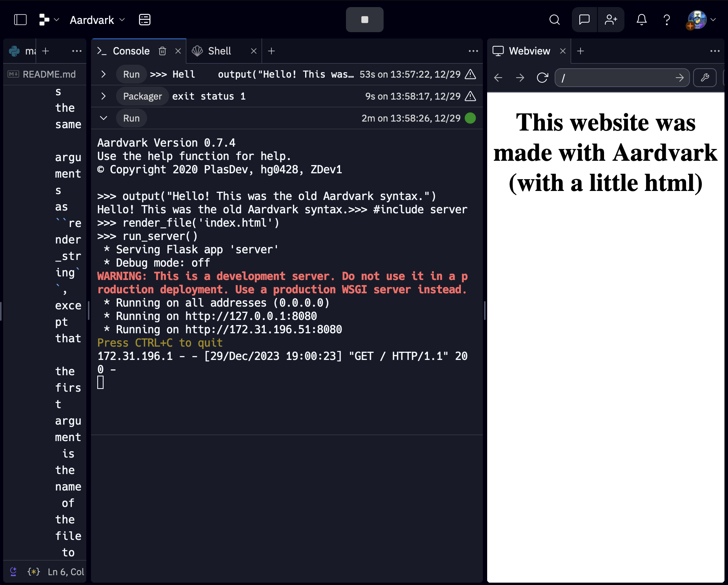This screenshot has height=585, width=728.
Task: Open the Aardvark project name dropdown
Action: tap(97, 20)
